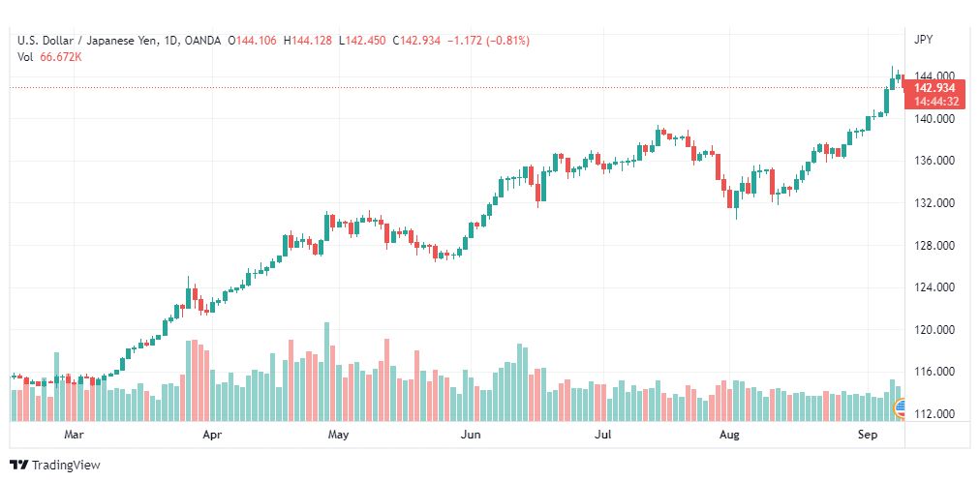Click the volume value 66.672K in legend

(x=61, y=56)
